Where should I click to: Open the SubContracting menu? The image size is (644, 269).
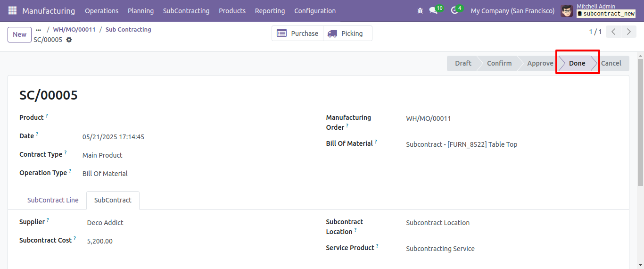click(186, 10)
